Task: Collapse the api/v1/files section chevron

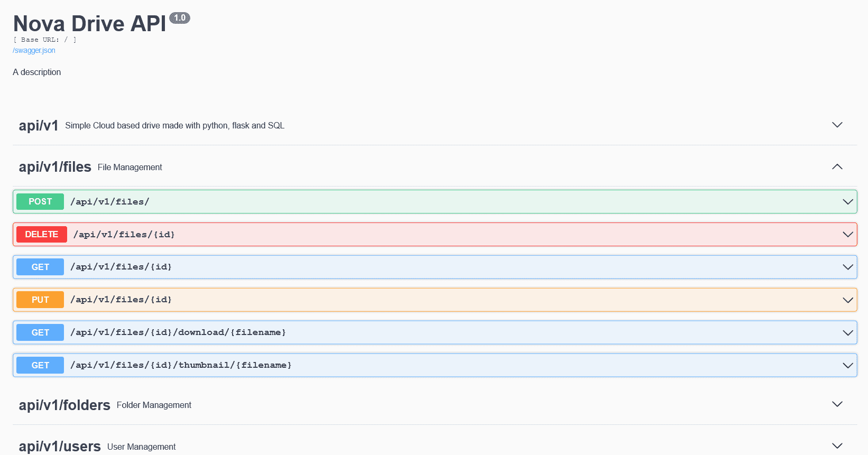Action: point(837,167)
